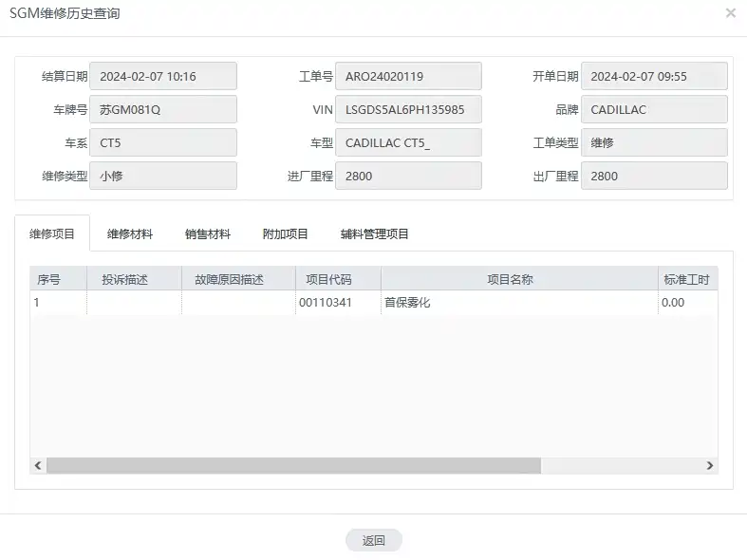Screen dimensions: 747x560
Task: Click the horizontal scrollbar thumb in the table
Action: [x=293, y=465]
